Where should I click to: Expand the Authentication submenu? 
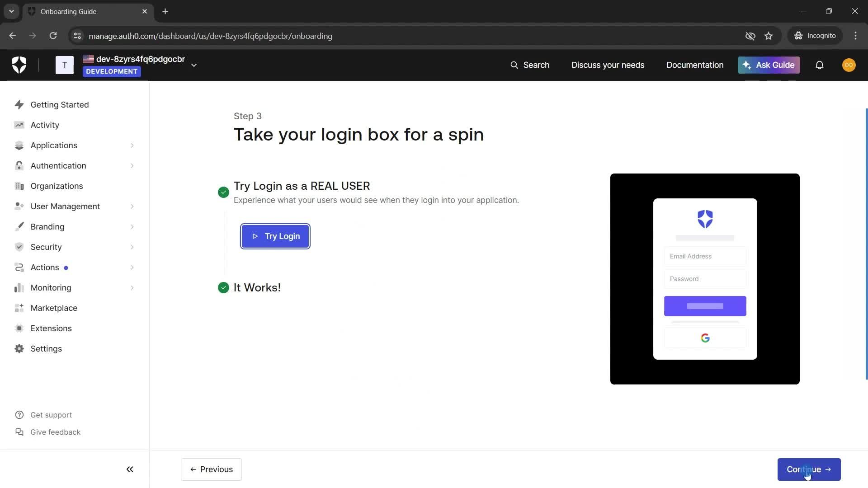click(x=132, y=166)
